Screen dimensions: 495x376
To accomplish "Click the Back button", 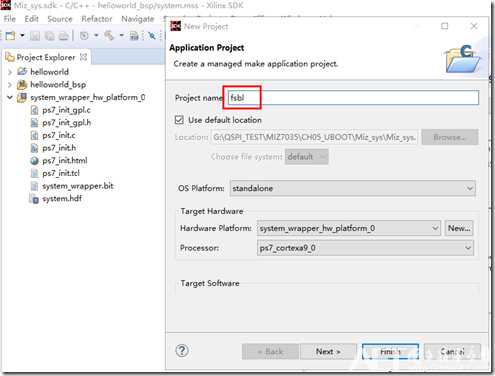I will [270, 352].
